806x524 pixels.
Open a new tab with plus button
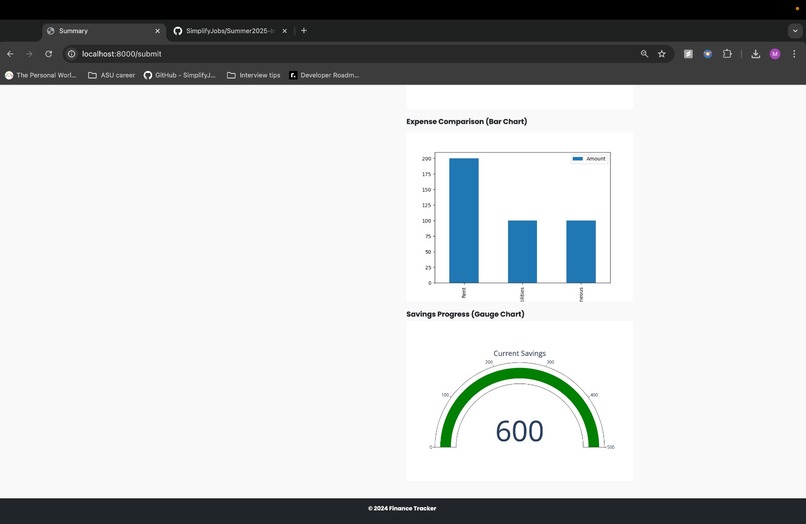coord(304,31)
